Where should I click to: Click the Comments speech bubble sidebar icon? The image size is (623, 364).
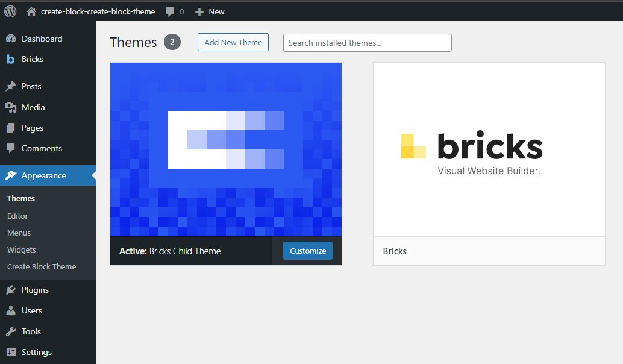coord(11,148)
